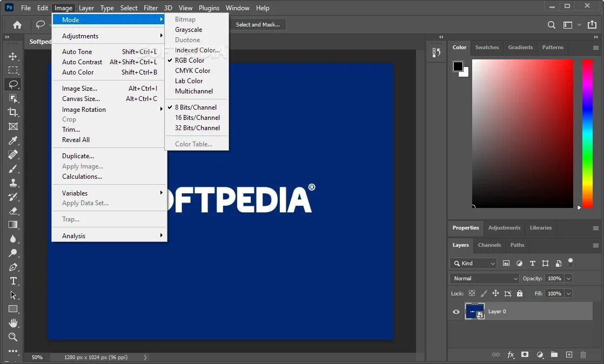The height and width of the screenshot is (364, 604).
Task: Click the Layer 0 thumbnail
Action: (474, 311)
